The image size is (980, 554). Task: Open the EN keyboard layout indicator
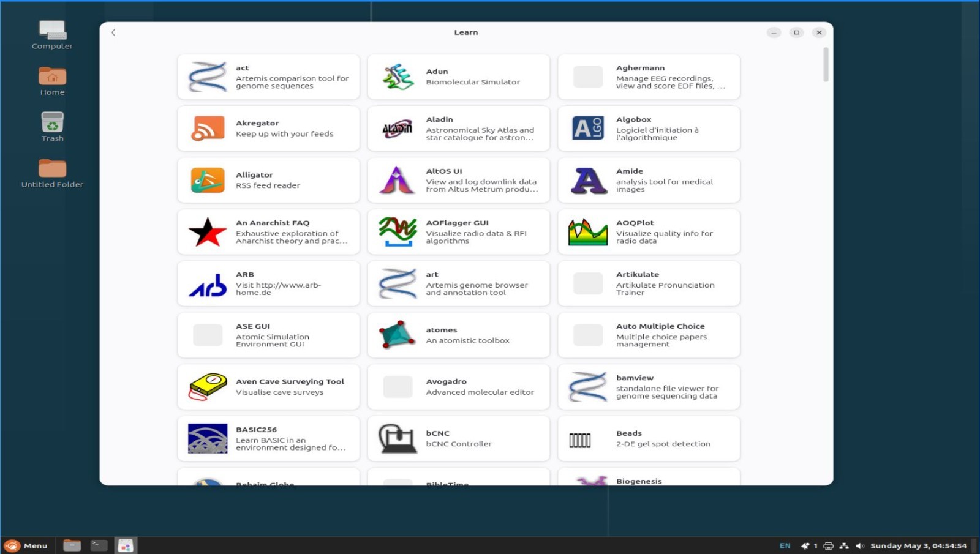point(785,546)
